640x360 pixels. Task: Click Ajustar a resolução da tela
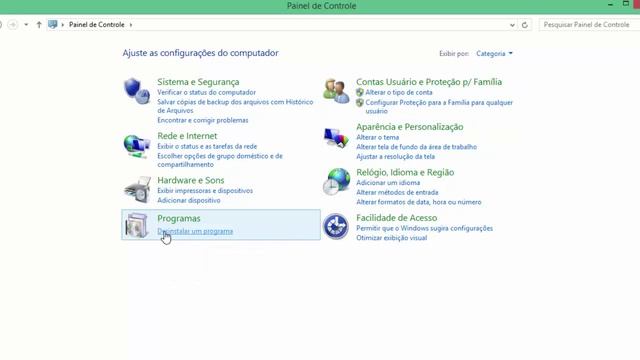coord(395,157)
